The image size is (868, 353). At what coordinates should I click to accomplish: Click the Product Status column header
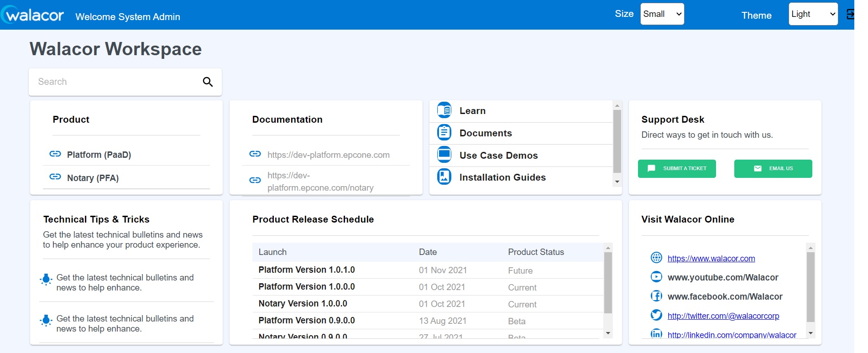[x=536, y=252]
